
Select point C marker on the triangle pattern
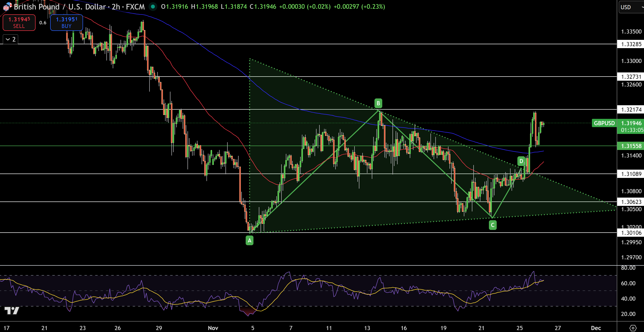coord(493,225)
